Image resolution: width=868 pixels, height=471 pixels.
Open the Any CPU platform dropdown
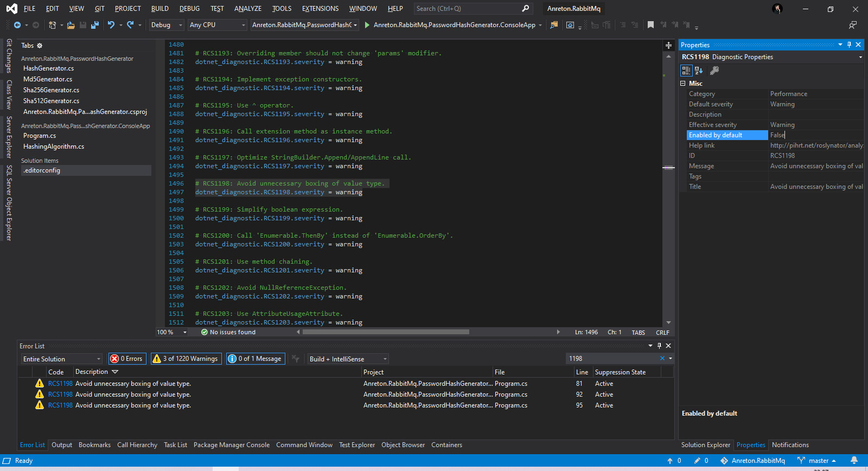(x=217, y=25)
